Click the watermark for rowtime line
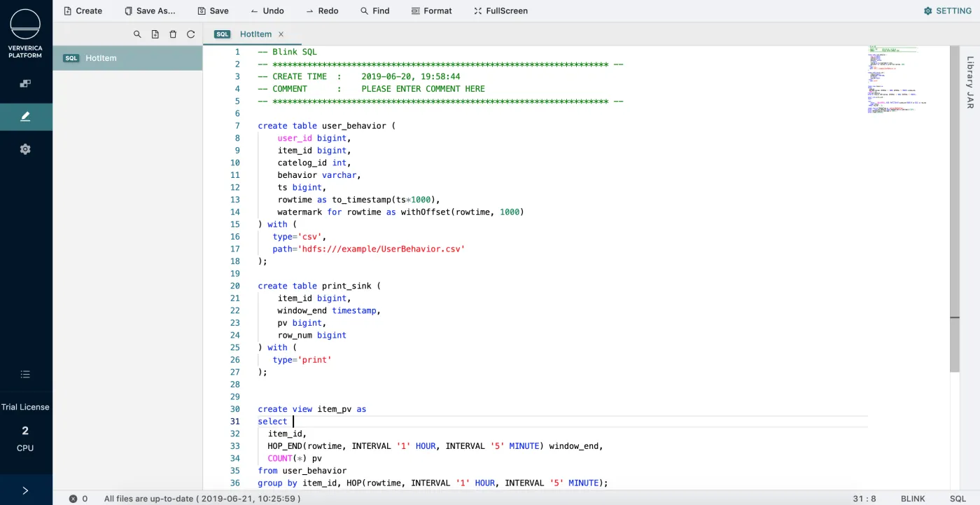Screen dimensions: 980x505 click(400, 212)
